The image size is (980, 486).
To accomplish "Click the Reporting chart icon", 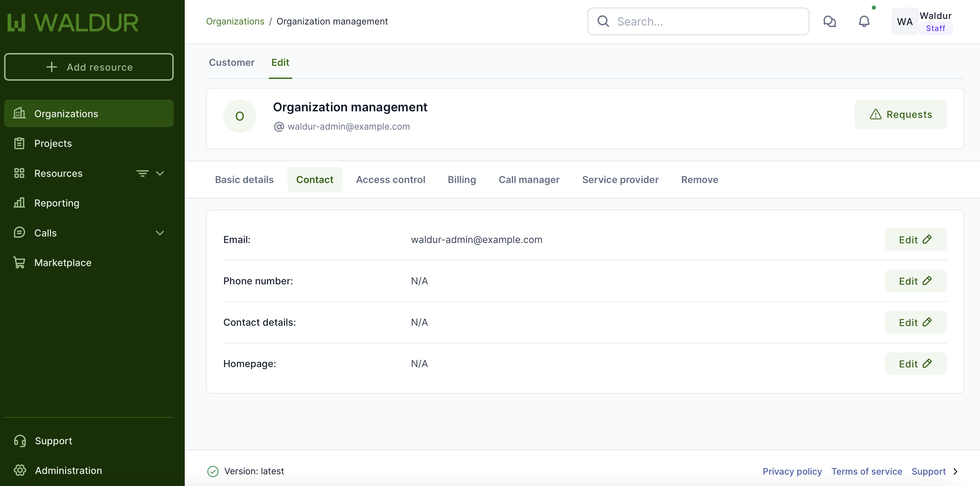I will tap(19, 203).
